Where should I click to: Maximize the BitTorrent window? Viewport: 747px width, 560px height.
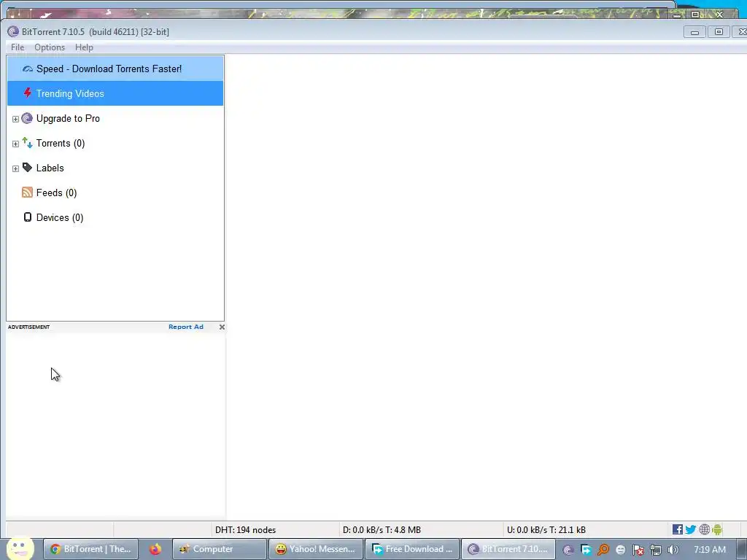pos(719,32)
